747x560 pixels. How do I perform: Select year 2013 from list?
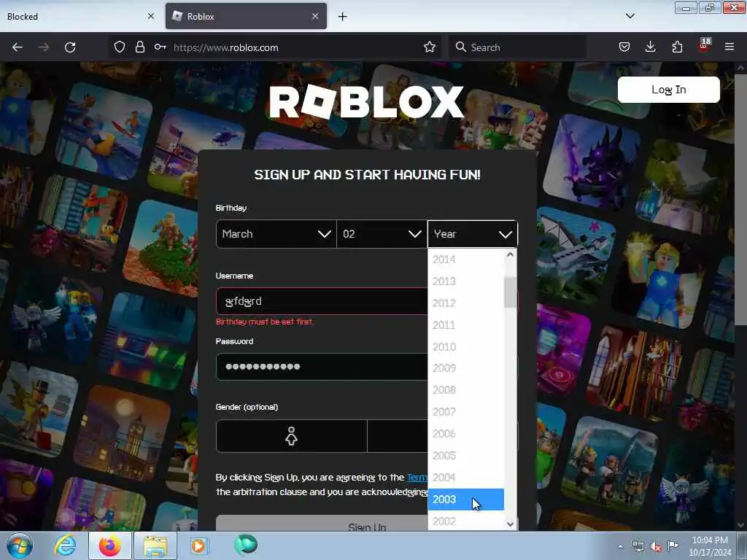click(465, 281)
